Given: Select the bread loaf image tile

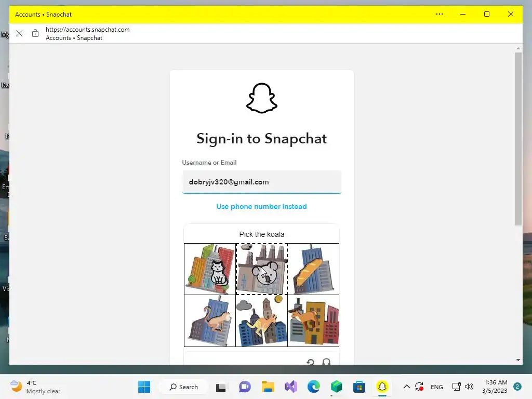Looking at the screenshot, I should coord(313,269).
